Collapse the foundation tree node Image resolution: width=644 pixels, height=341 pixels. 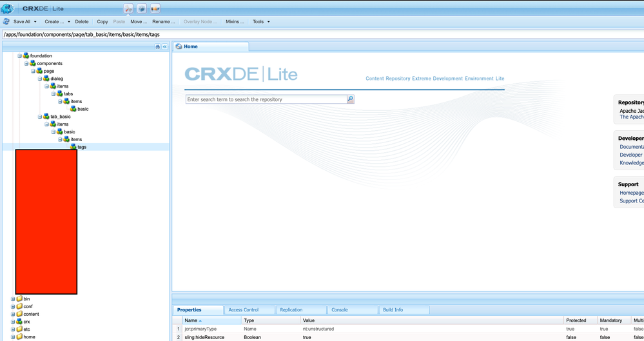(x=19, y=56)
